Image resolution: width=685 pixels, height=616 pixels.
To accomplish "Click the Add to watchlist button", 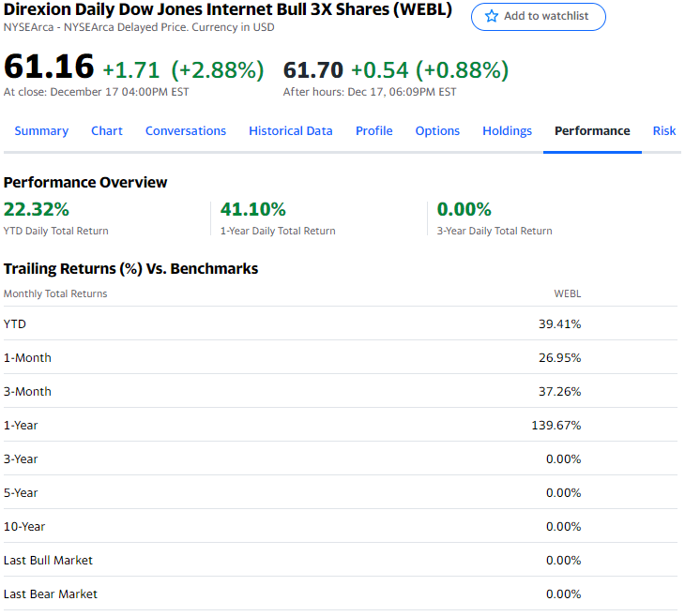I will 539,17.
